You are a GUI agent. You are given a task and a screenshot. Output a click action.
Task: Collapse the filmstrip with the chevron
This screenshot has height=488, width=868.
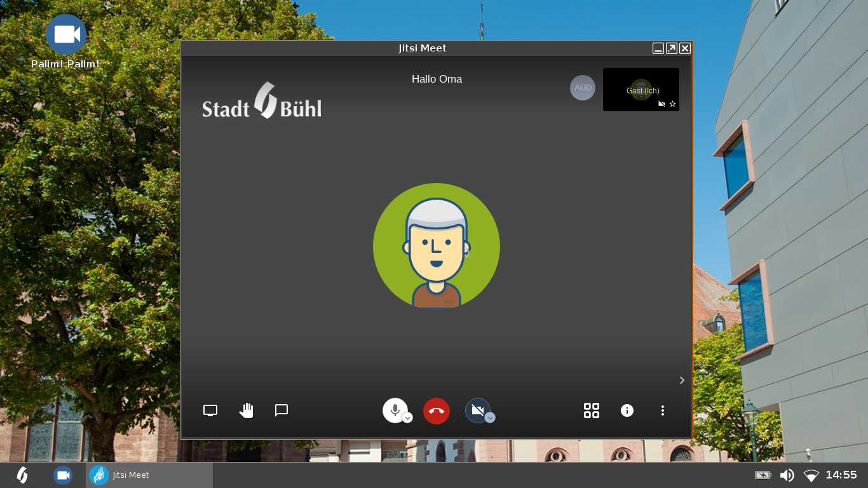682,380
